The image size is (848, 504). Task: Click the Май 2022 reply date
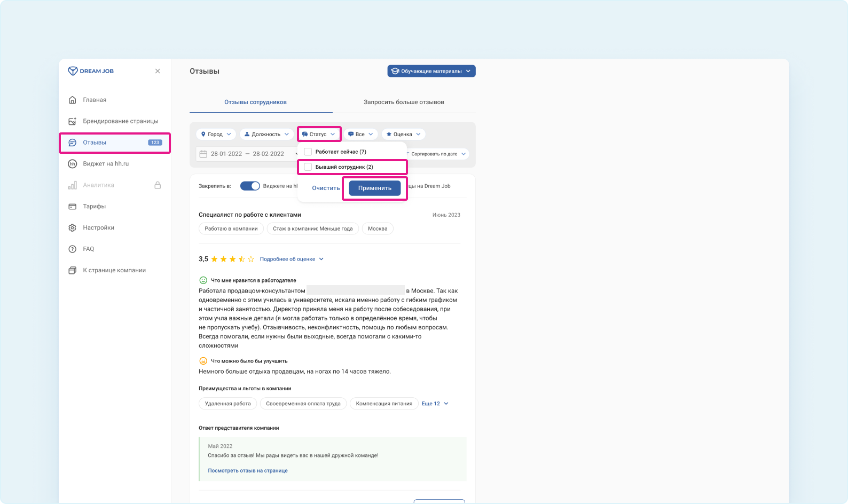tap(220, 446)
